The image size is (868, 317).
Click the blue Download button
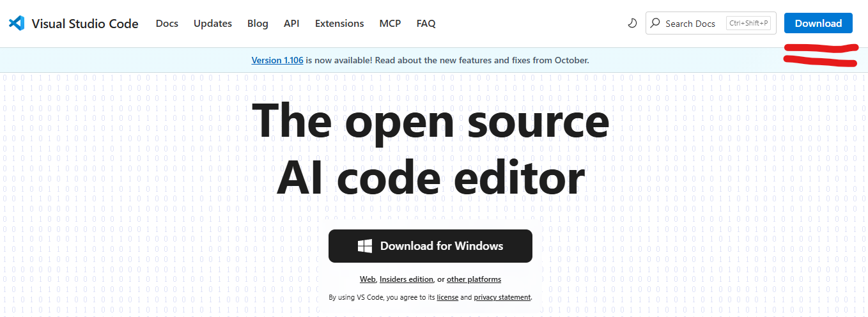pos(818,23)
